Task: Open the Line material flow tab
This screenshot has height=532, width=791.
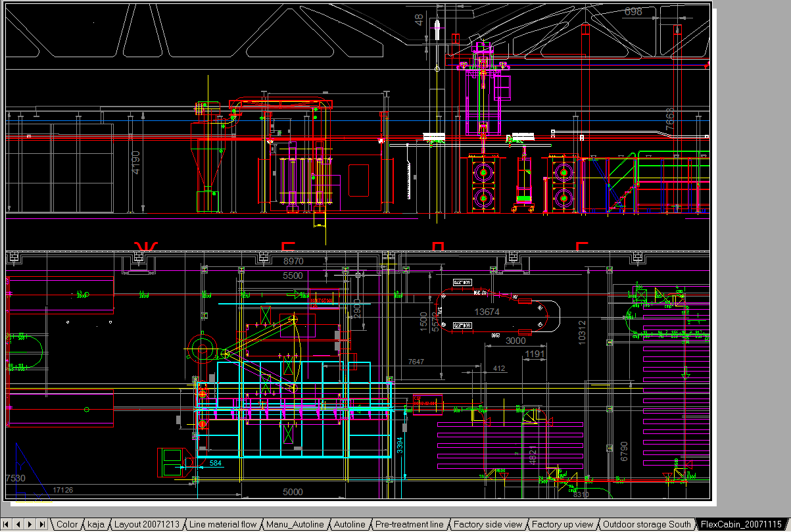Action: pyautogui.click(x=223, y=525)
